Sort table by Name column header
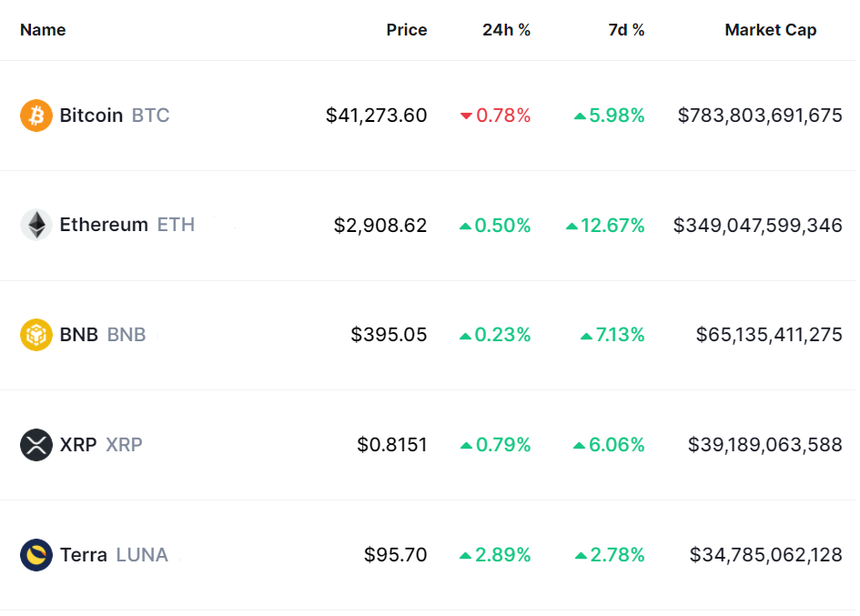This screenshot has height=616, width=860. 43,30
